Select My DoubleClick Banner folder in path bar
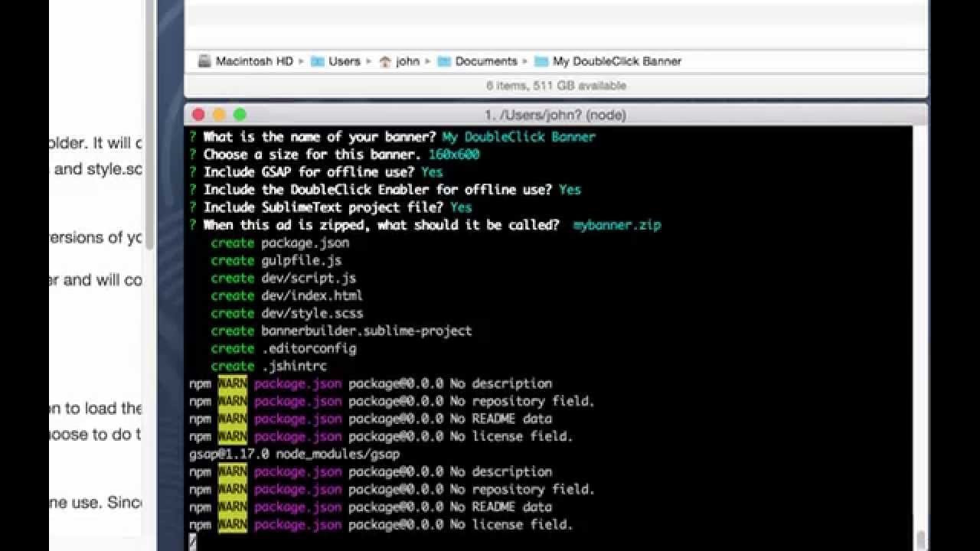The height and width of the screenshot is (551, 980). tap(608, 61)
